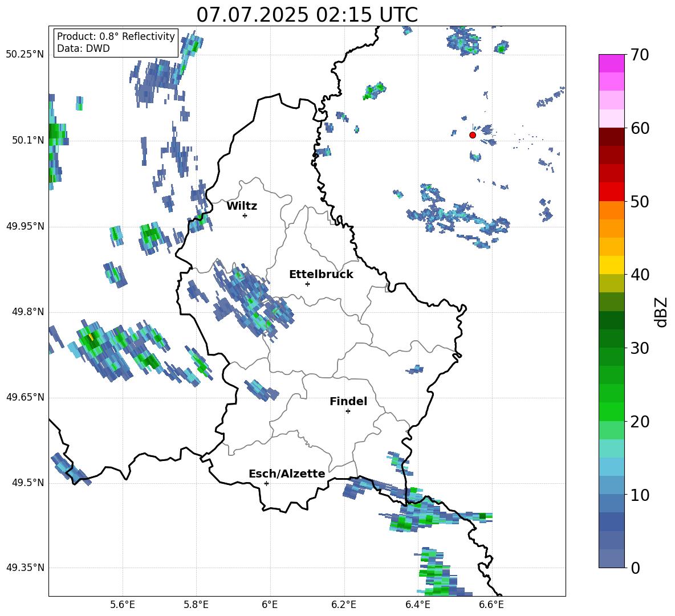Click the Product: 0.8° Reflectivity text
Screen dimensions: 675x616
116,36
